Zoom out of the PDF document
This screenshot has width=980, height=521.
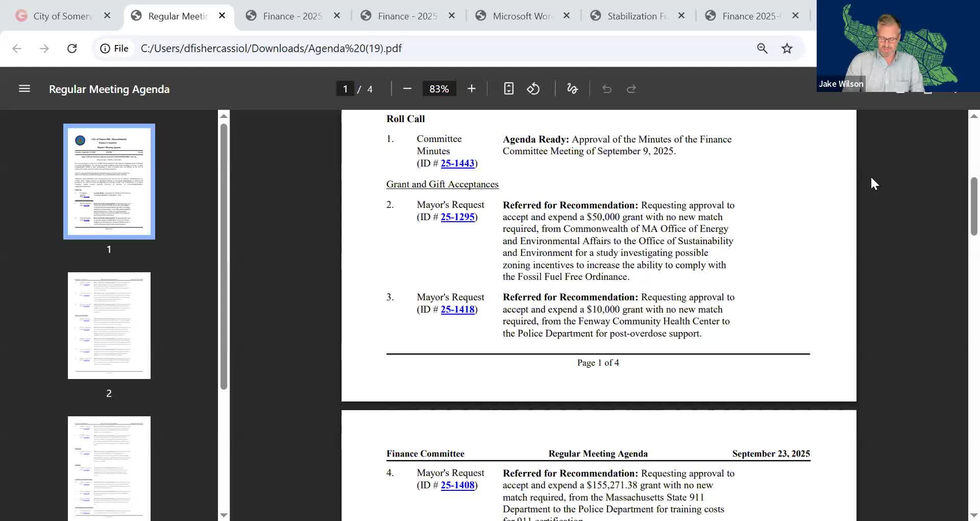pos(407,89)
